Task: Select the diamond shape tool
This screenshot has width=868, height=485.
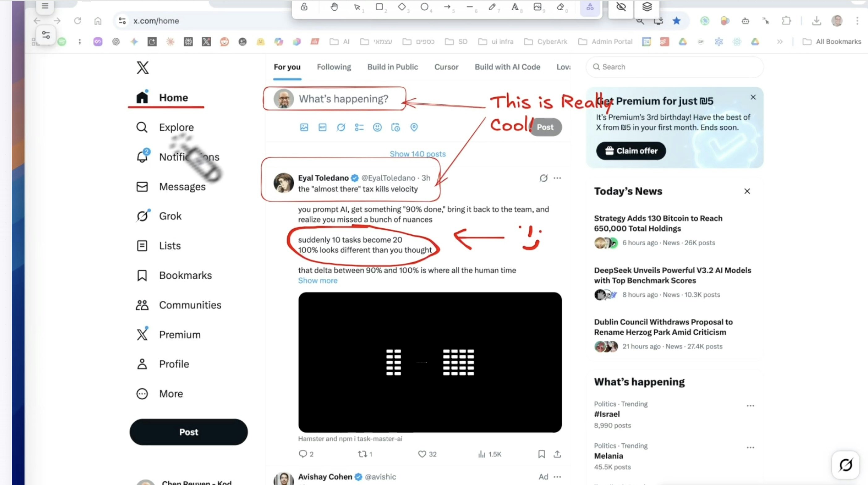Action: point(402,7)
